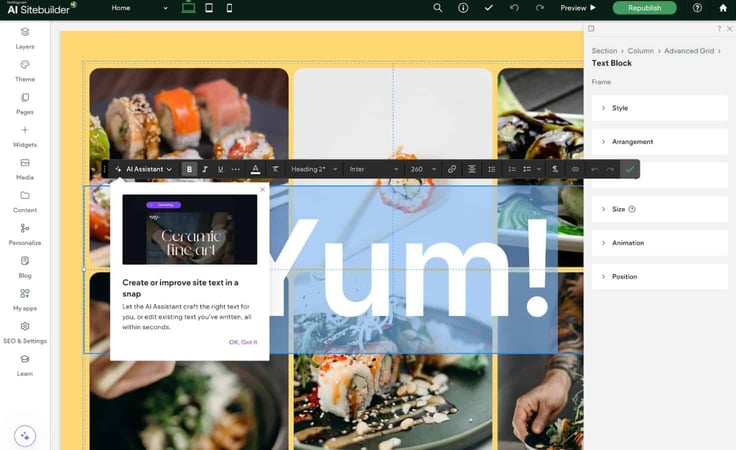Expand the Position section
Screen dimensions: 736x450
[x=659, y=277]
